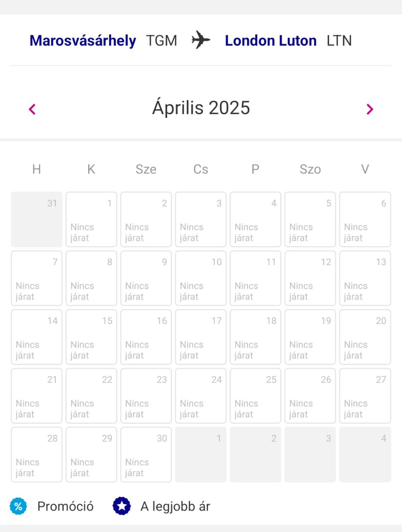Click greyed March 31 cell
The image size is (402, 532).
pos(37,219)
